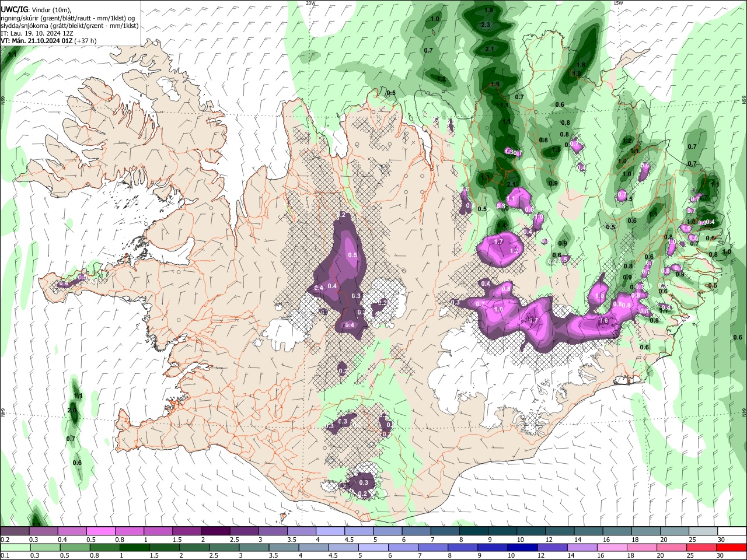The width and height of the screenshot is (747, 560).
Task: Click the pale lavender swatch labeled 4 in upper legend row
Action: [329, 531]
